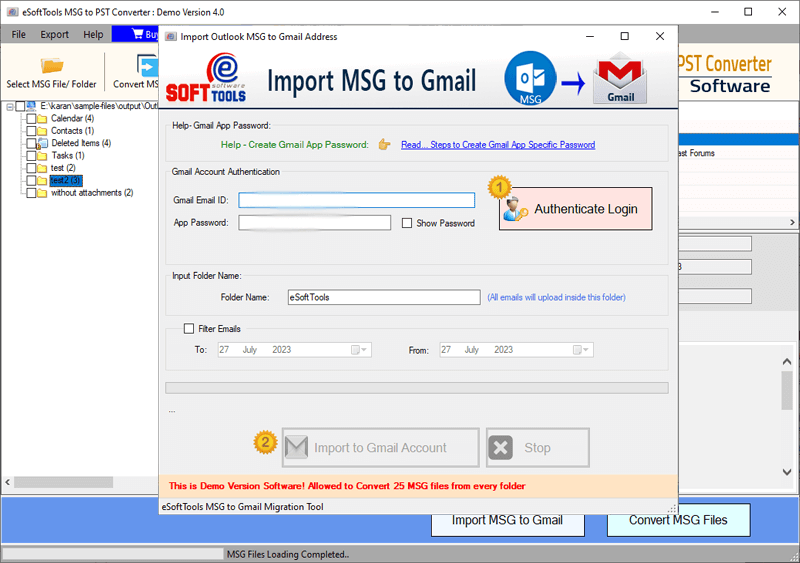Click the Authenticate Login button
The width and height of the screenshot is (800, 563).
click(x=576, y=209)
